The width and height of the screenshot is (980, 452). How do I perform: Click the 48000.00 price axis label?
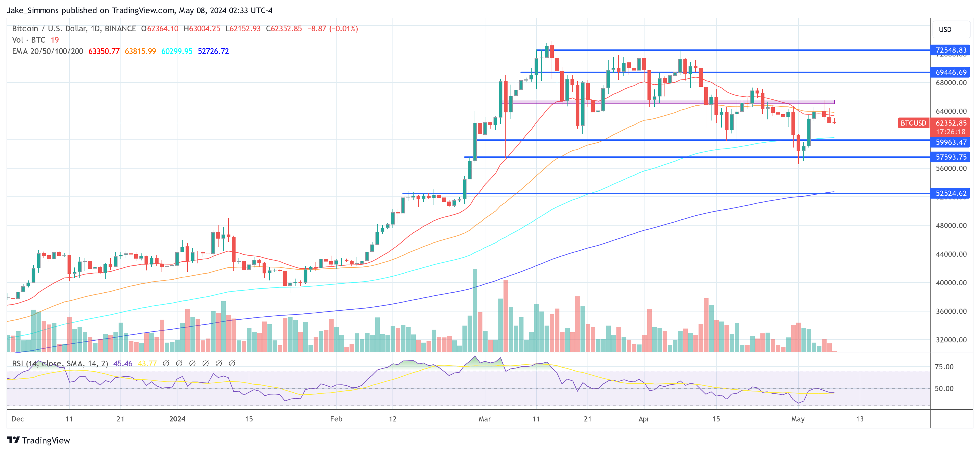point(951,225)
